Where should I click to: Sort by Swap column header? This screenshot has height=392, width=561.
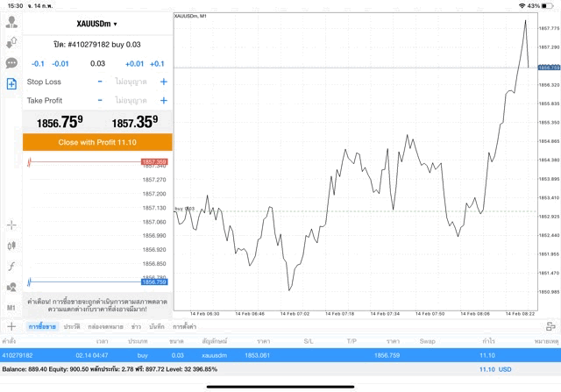[x=427, y=341]
